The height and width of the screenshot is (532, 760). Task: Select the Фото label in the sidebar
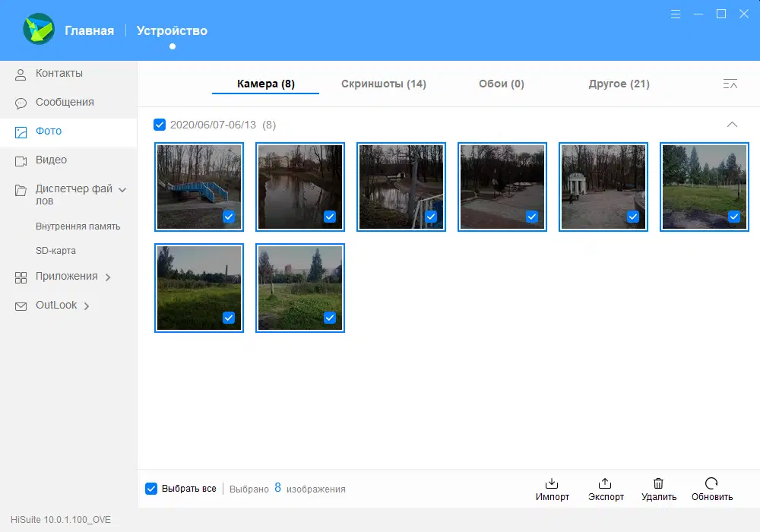click(49, 131)
